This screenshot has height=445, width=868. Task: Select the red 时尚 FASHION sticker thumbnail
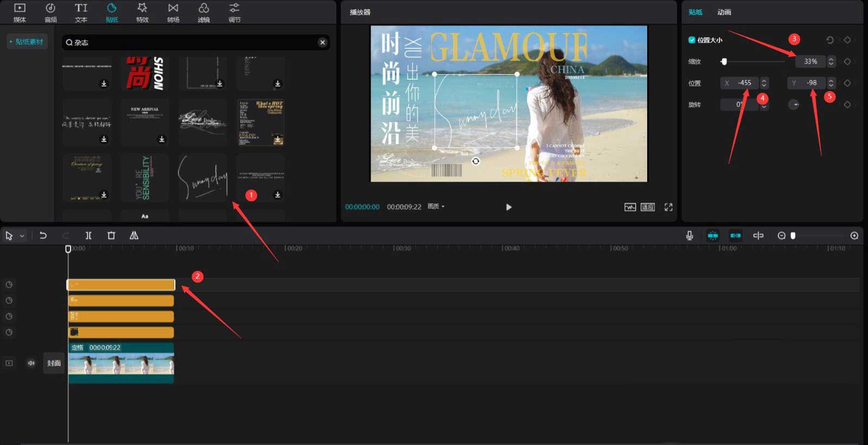145,73
